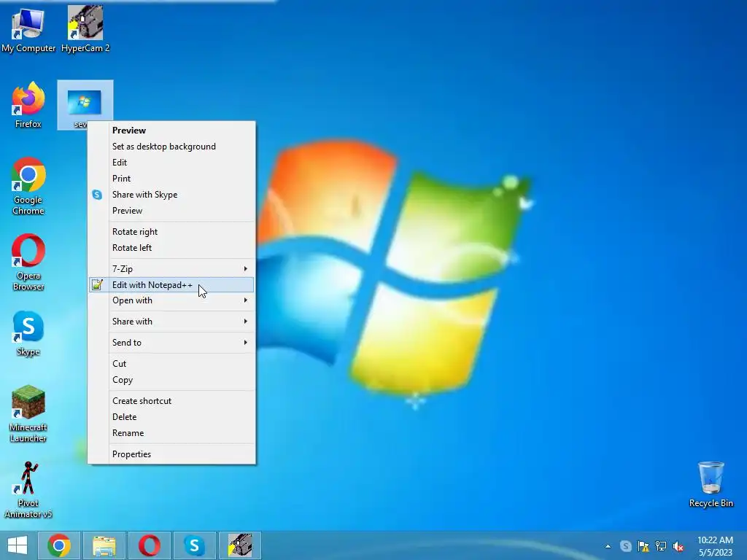
Task: Choose the second Preview entry below Skype
Action: click(171, 211)
